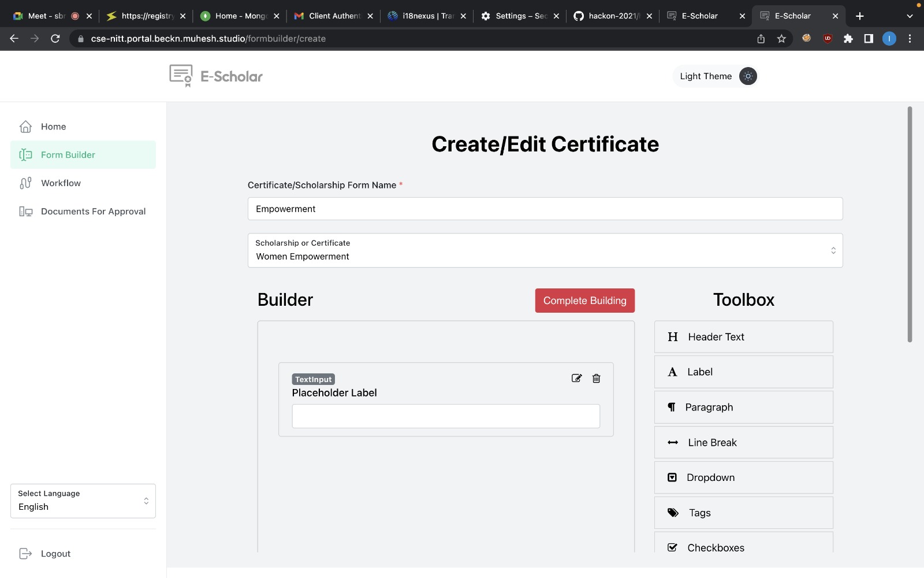Image resolution: width=924 pixels, height=578 pixels.
Task: Click the Form Builder sidebar icon
Action: tap(25, 155)
